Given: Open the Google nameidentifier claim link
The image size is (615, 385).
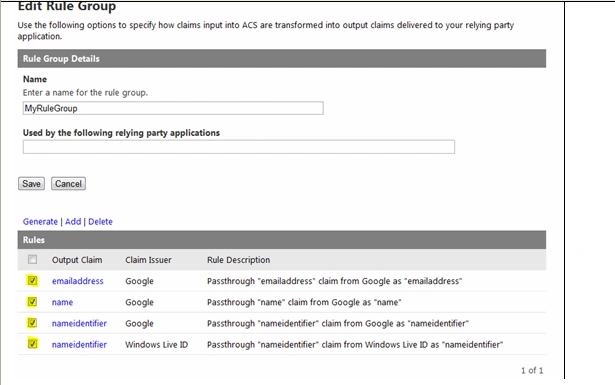Looking at the screenshot, I should tap(79, 323).
